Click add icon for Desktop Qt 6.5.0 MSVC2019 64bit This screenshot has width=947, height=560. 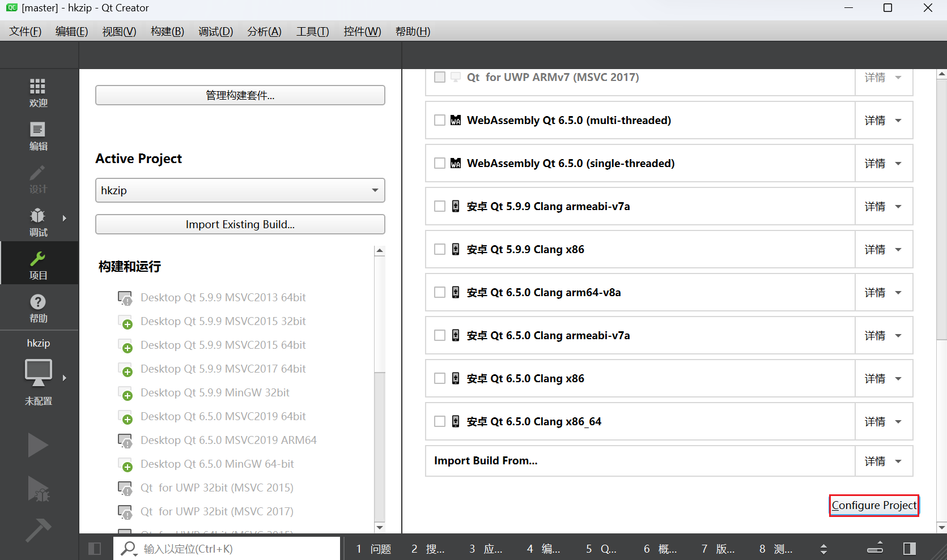pyautogui.click(x=125, y=417)
